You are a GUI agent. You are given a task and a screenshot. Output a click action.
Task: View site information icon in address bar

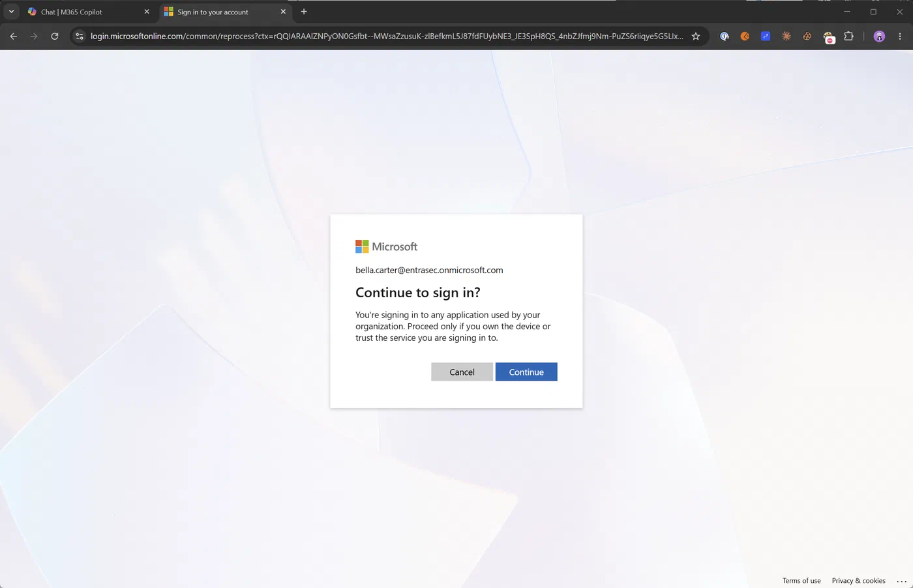pos(80,37)
